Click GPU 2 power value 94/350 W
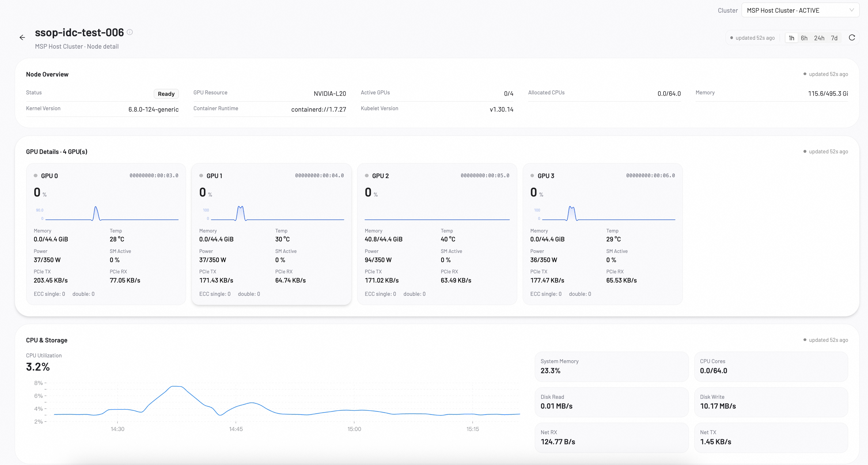This screenshot has width=868, height=465. (x=378, y=260)
